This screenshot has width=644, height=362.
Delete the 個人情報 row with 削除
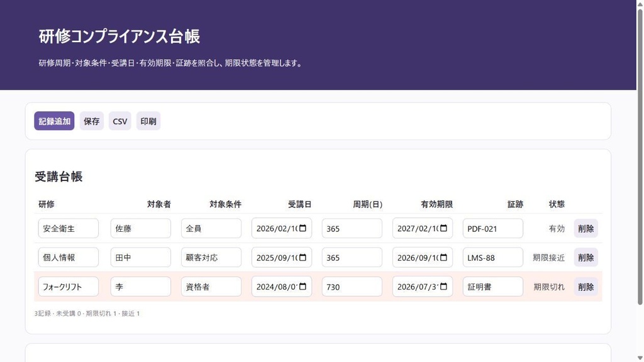[586, 258]
